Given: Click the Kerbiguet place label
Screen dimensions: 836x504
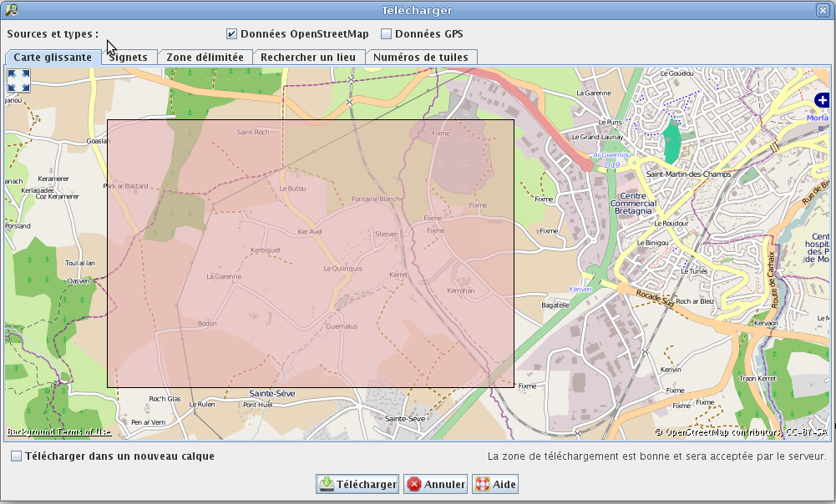Looking at the screenshot, I should point(266,249).
